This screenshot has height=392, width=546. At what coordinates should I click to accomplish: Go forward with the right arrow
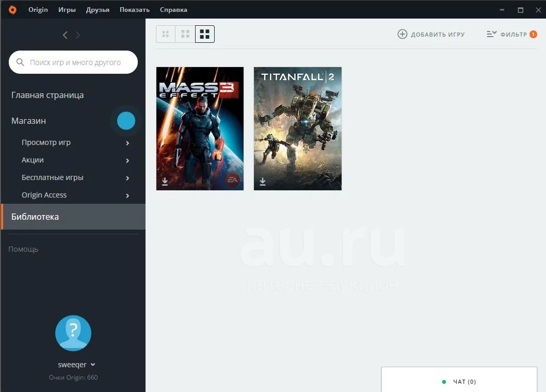tap(77, 35)
